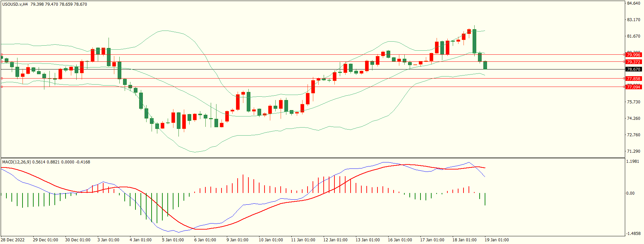Click the -1.4858 MACD scale value
The image size is (644, 244).
pyautogui.click(x=633, y=234)
